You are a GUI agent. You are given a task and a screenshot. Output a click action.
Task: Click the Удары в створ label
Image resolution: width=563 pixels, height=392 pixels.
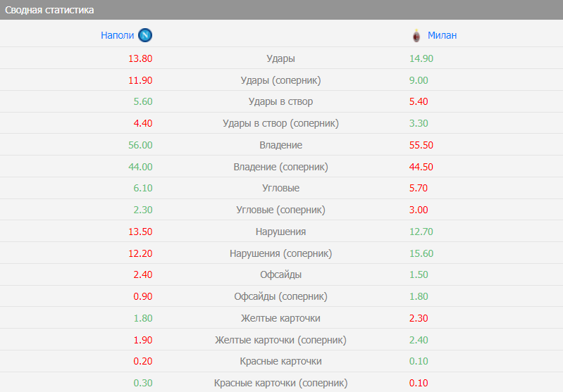[x=280, y=101]
